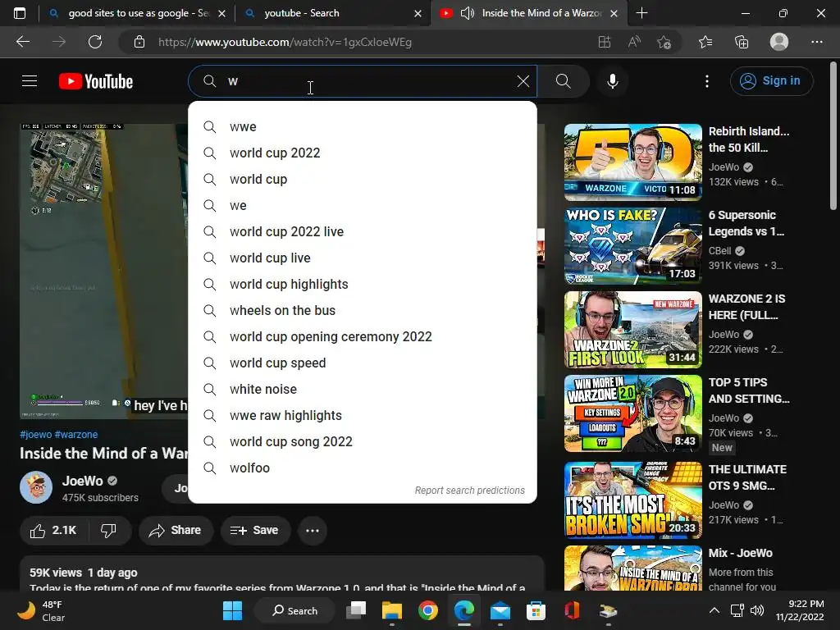
Task: Save the video to a playlist
Action: (254, 531)
